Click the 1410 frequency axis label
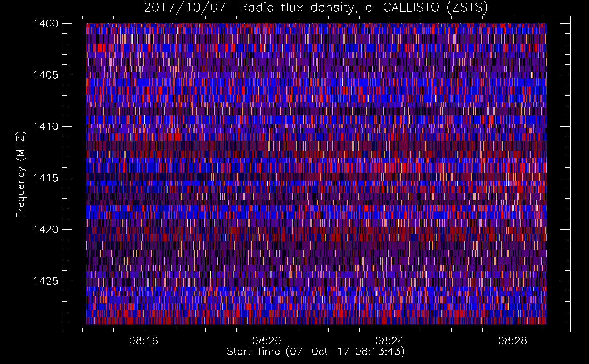This screenshot has height=364, width=589. coord(46,127)
